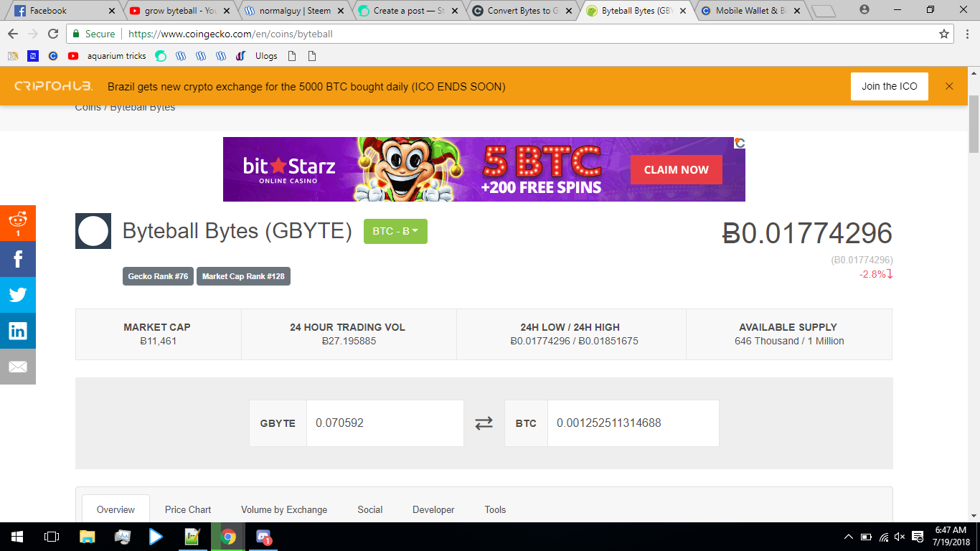Expand the hidden system tray icons
This screenshot has height=551, width=980.
point(849,536)
